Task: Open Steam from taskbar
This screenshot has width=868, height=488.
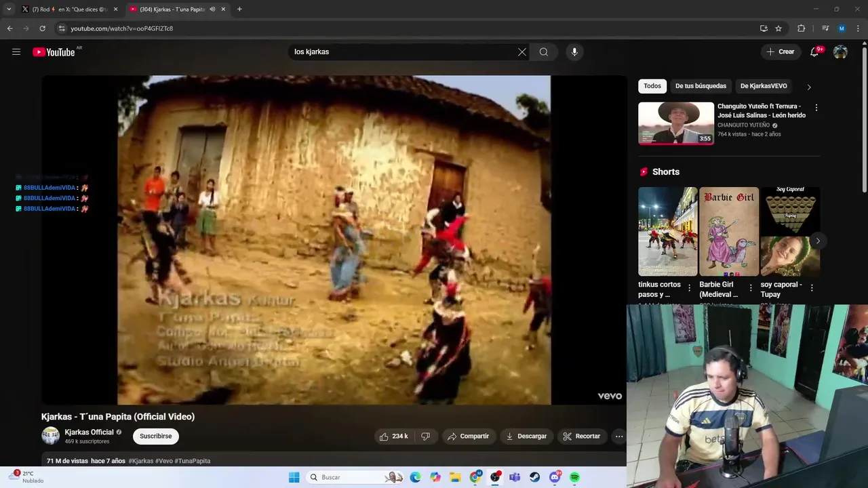Action: click(535, 477)
